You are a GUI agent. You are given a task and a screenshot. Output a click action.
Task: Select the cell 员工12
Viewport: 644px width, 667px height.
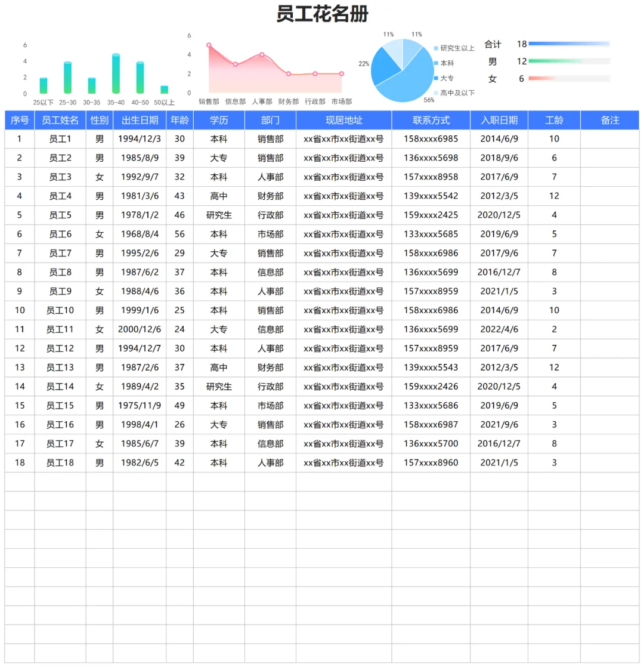click(60, 348)
